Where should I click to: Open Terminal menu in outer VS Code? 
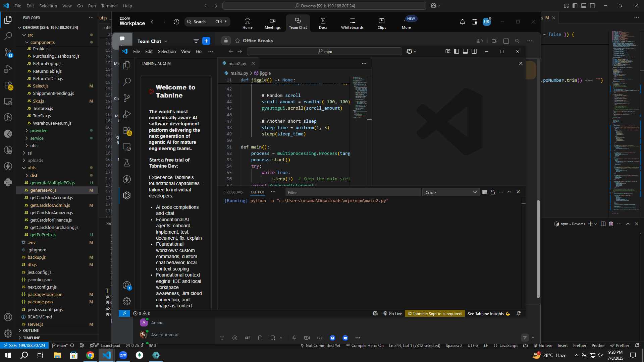[109, 6]
